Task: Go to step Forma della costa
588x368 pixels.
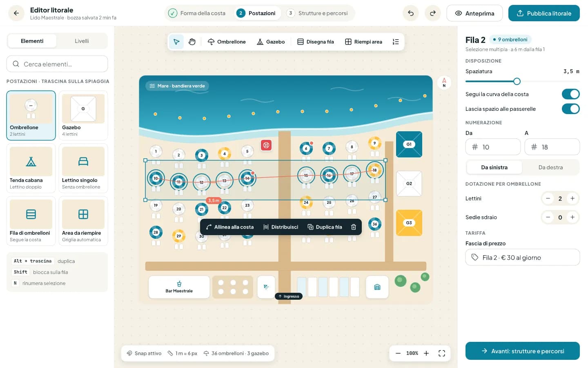Action: click(x=197, y=13)
